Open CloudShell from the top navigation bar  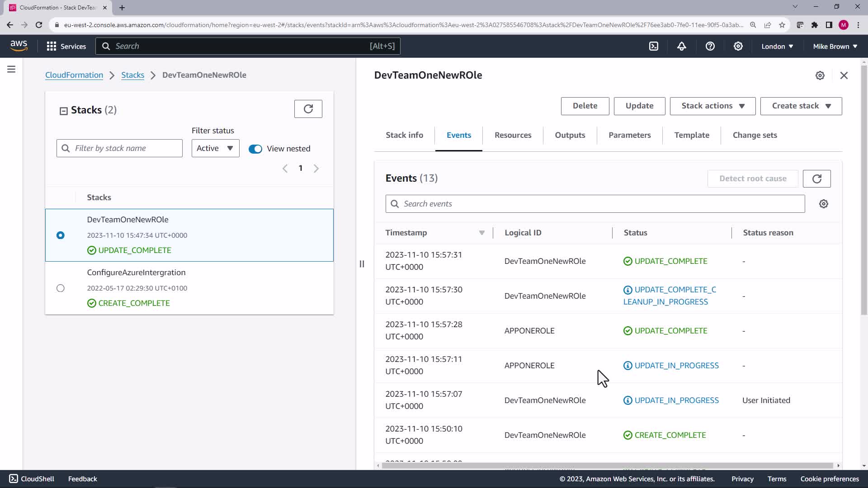click(x=654, y=46)
